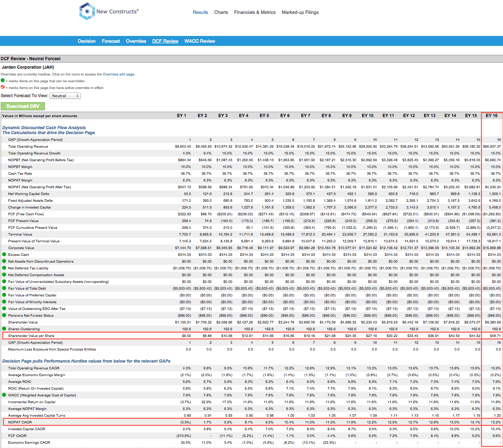Click override icon for Net Deferred Tax Liability

coord(4,268)
